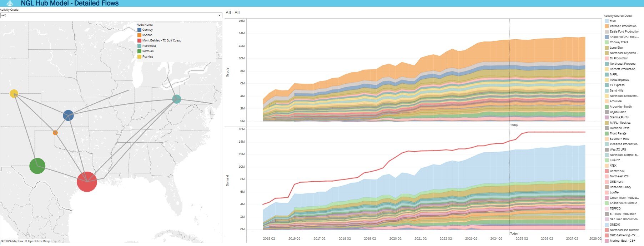
Task: Select Texas Express in the source legend
Action: [619, 80]
